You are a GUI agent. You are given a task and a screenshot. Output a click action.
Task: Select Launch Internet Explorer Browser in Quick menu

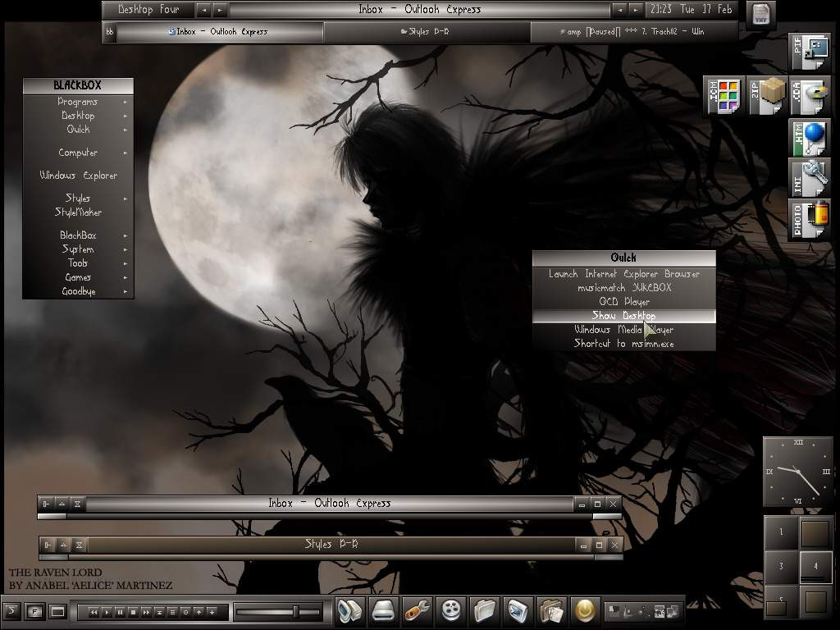point(624,274)
